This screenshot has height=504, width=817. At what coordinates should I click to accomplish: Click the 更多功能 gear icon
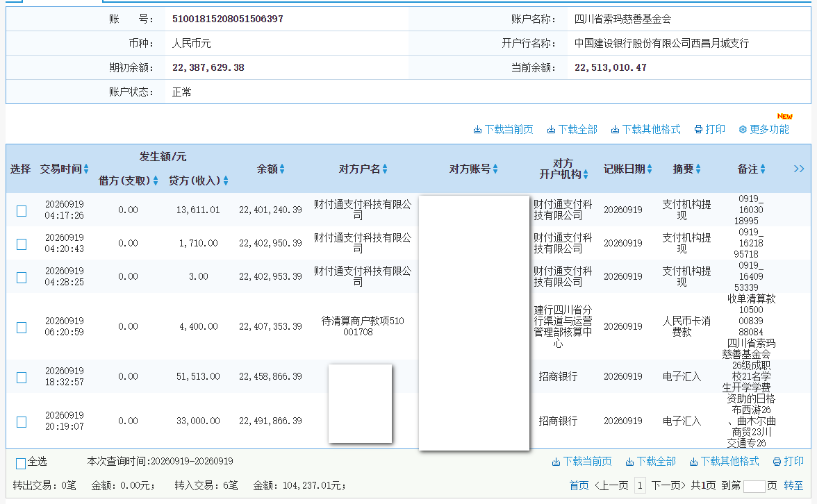point(743,130)
